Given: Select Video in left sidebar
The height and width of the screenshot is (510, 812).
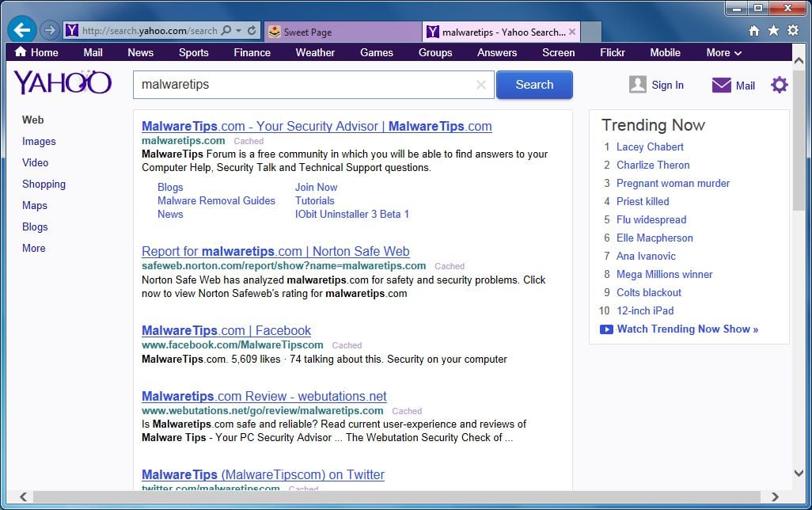Looking at the screenshot, I should tap(35, 162).
